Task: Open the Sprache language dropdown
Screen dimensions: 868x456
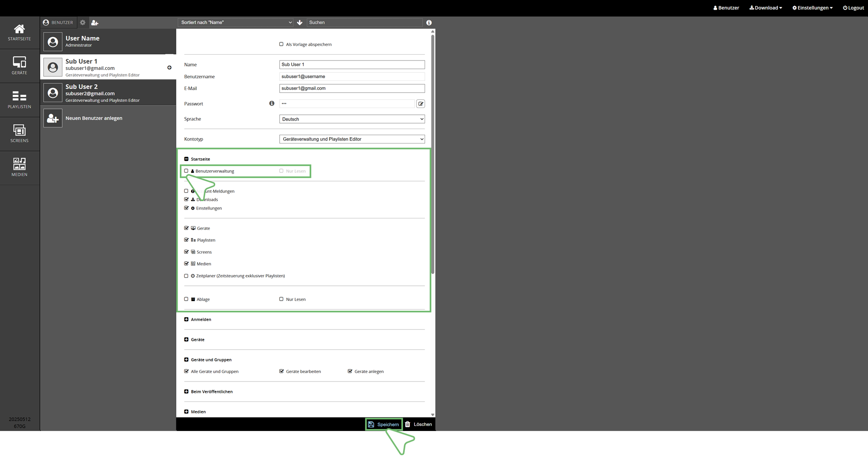Action: [352, 119]
